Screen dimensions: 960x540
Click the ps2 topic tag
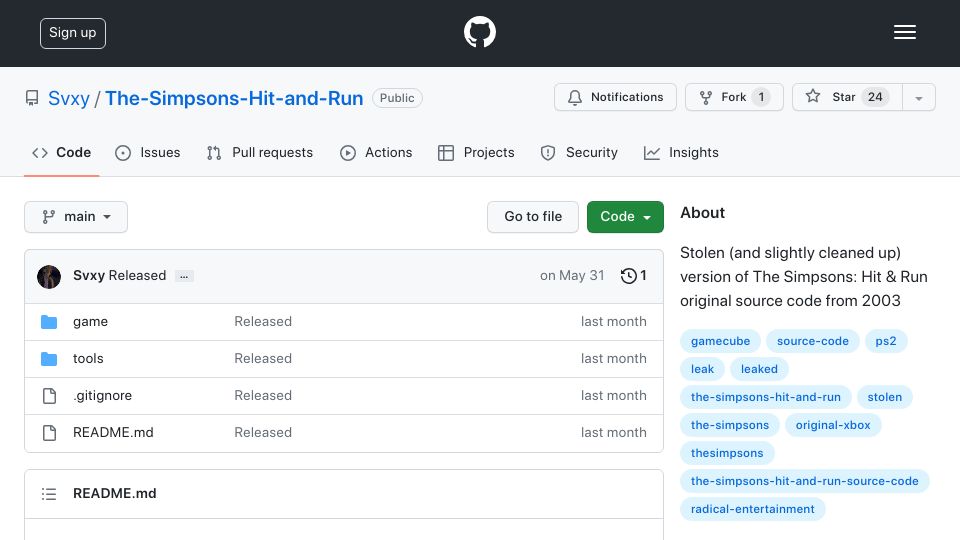coord(885,341)
